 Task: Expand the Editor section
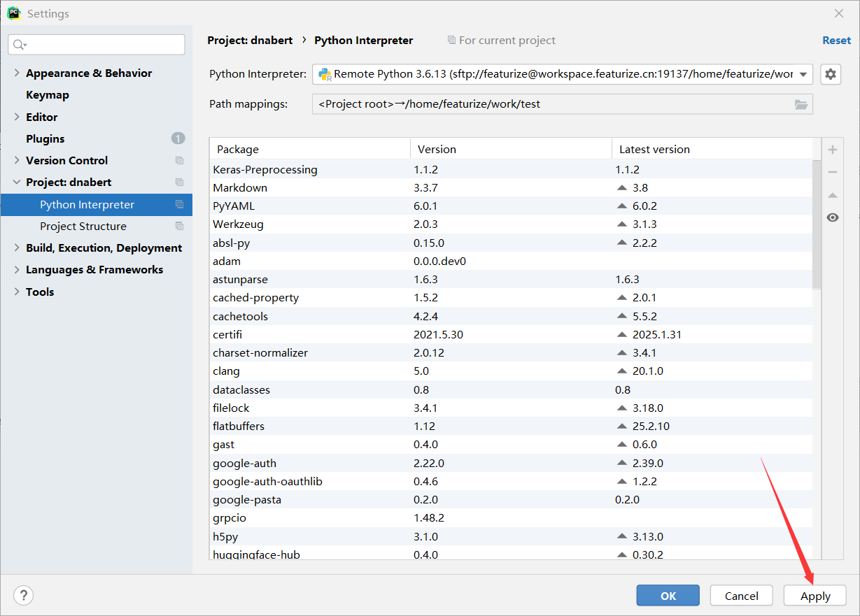click(x=17, y=117)
